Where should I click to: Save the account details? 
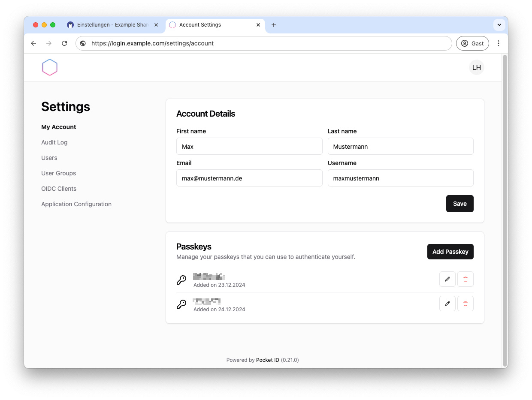click(x=459, y=204)
